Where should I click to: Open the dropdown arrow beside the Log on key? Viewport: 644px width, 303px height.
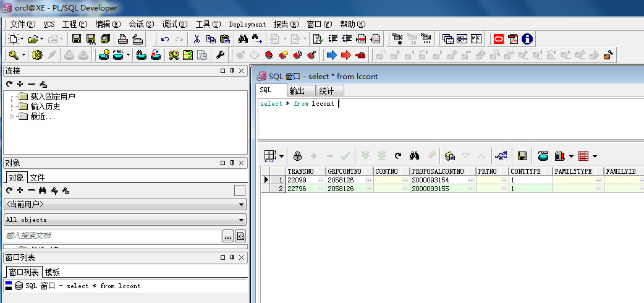[24, 54]
